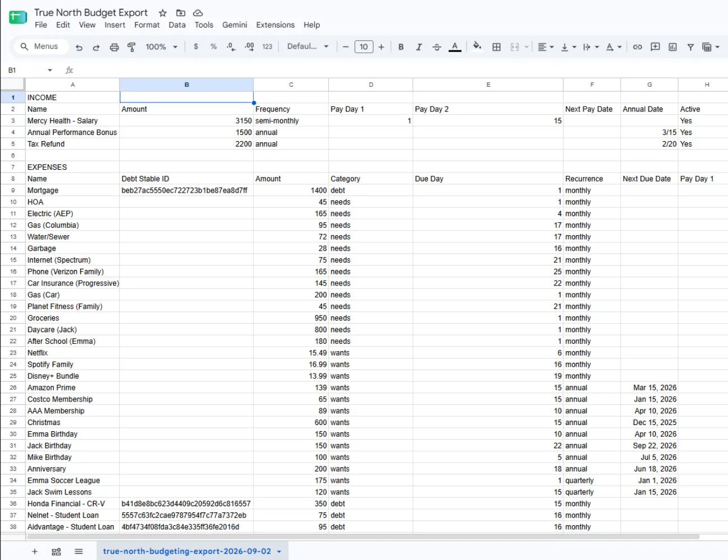Open the fill color picker
This screenshot has width=728, height=560.
(477, 46)
